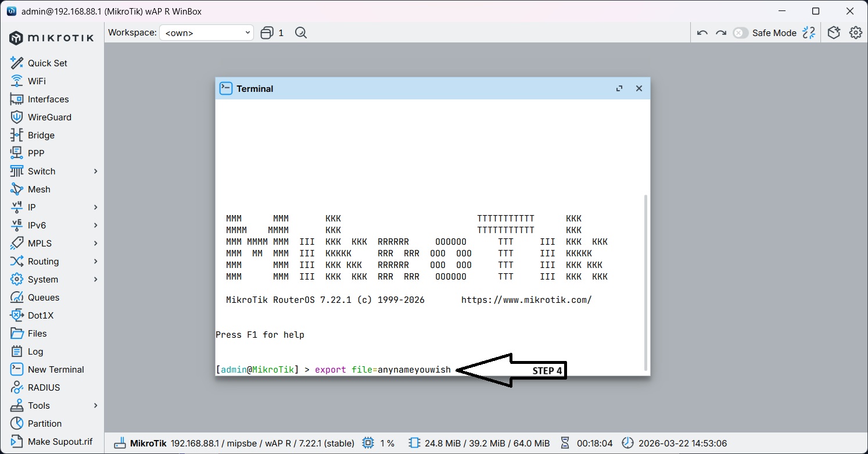
Task: Open the Partition sidebar icon
Action: tap(17, 423)
